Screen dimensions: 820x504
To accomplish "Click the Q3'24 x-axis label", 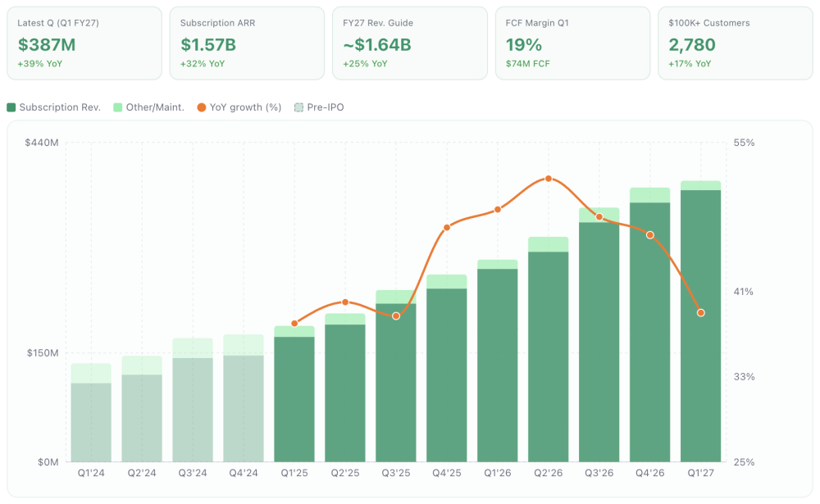I will pos(193,473).
